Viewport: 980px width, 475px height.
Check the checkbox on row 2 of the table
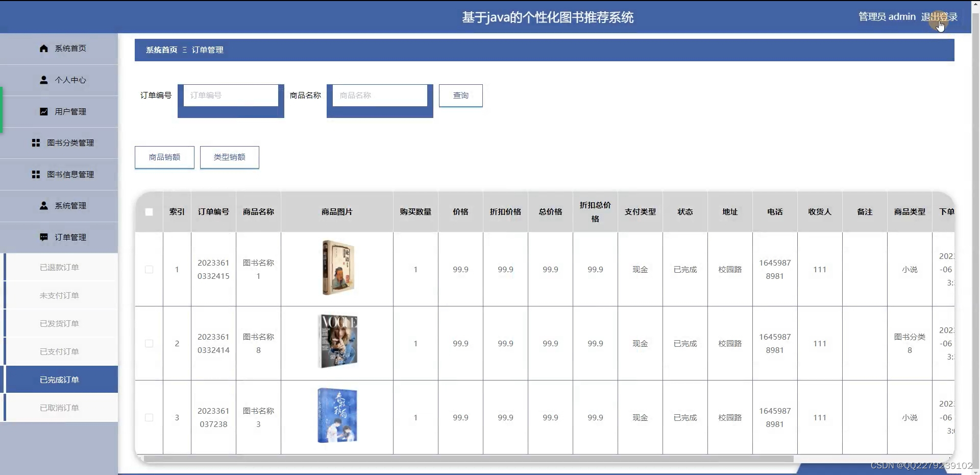(149, 344)
